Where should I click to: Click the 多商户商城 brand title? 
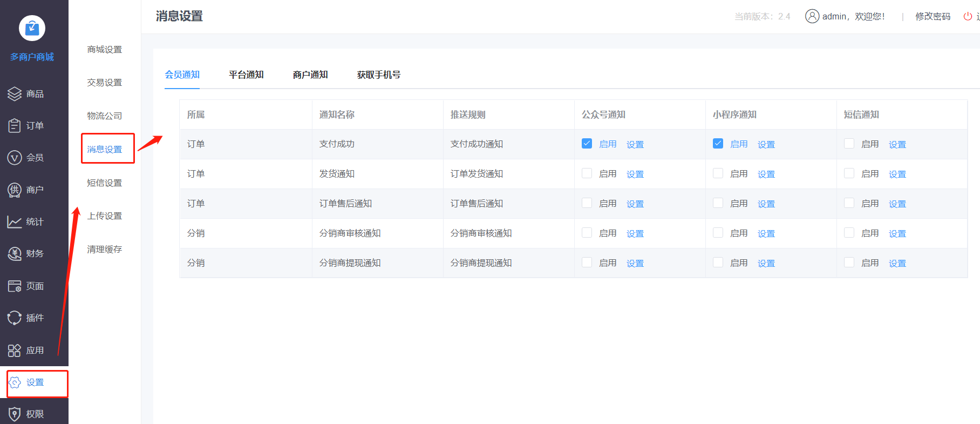pos(32,57)
